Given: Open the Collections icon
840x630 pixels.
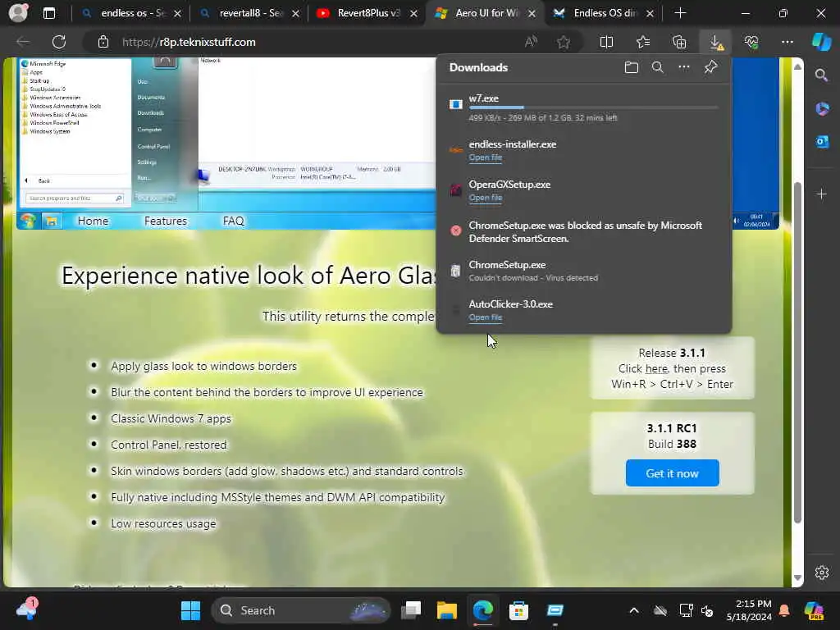Looking at the screenshot, I should coord(679,42).
